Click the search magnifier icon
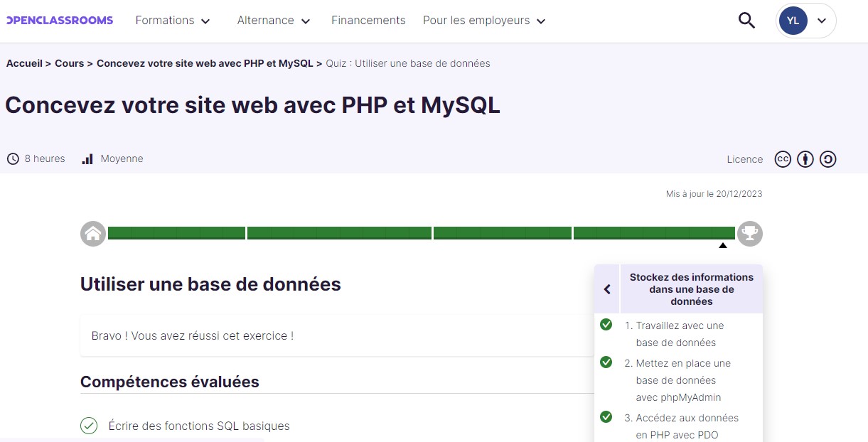This screenshot has height=442, width=868. pos(746,21)
